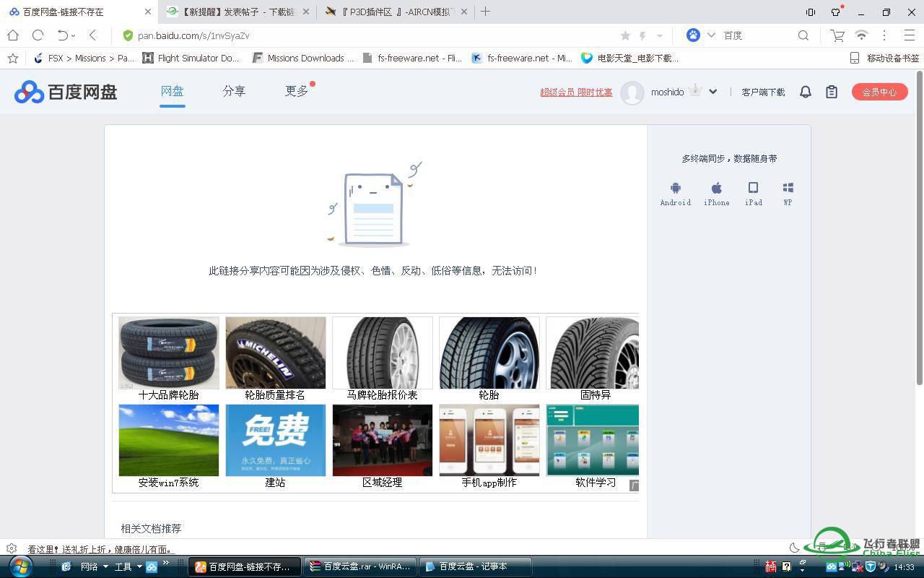Open the 更多 navigation menu
924x578 pixels.
[297, 91]
